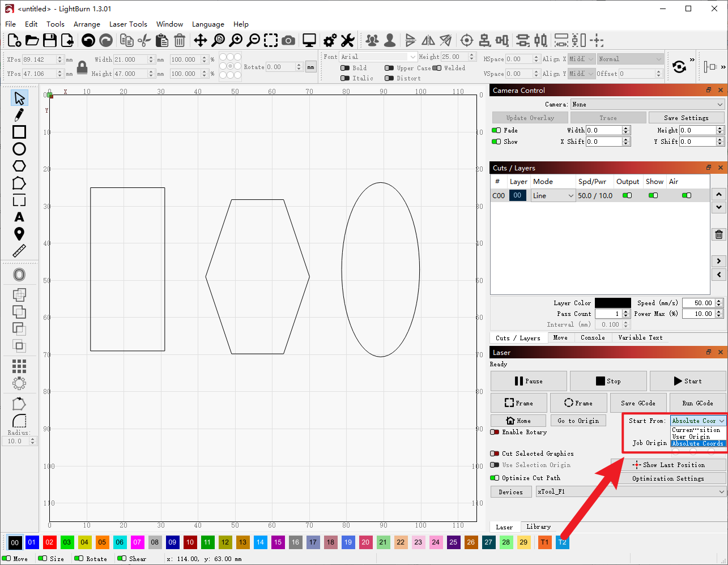Open the Laser Tools menu
Image resolution: width=728 pixels, height=565 pixels.
tap(128, 24)
